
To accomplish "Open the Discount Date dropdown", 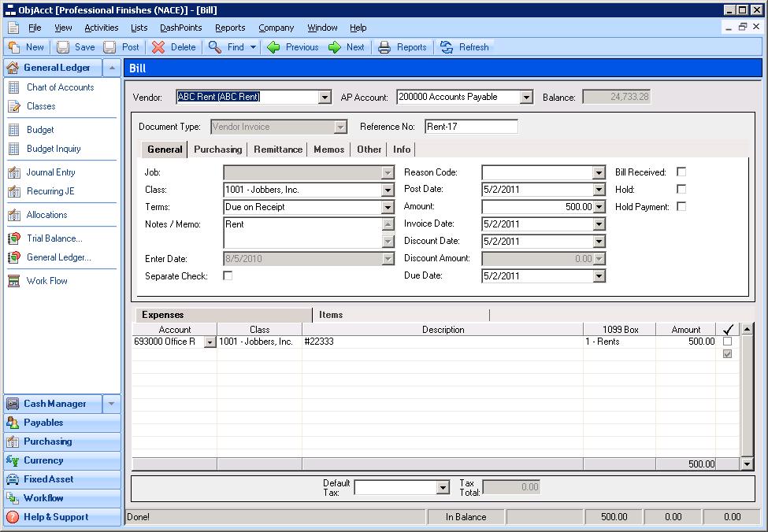I will click(x=599, y=242).
